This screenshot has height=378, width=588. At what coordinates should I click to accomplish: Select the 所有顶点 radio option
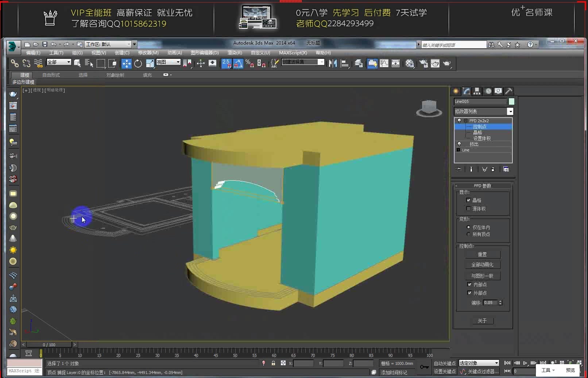pos(468,234)
